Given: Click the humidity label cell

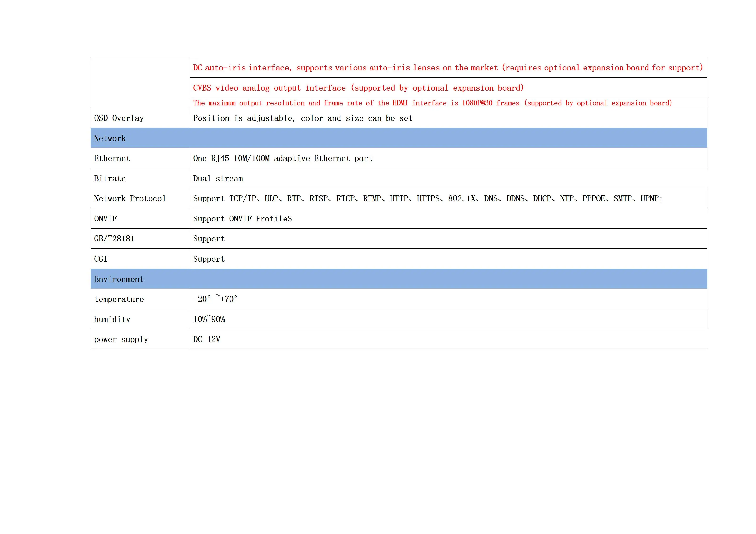Looking at the screenshot, I should [x=112, y=319].
